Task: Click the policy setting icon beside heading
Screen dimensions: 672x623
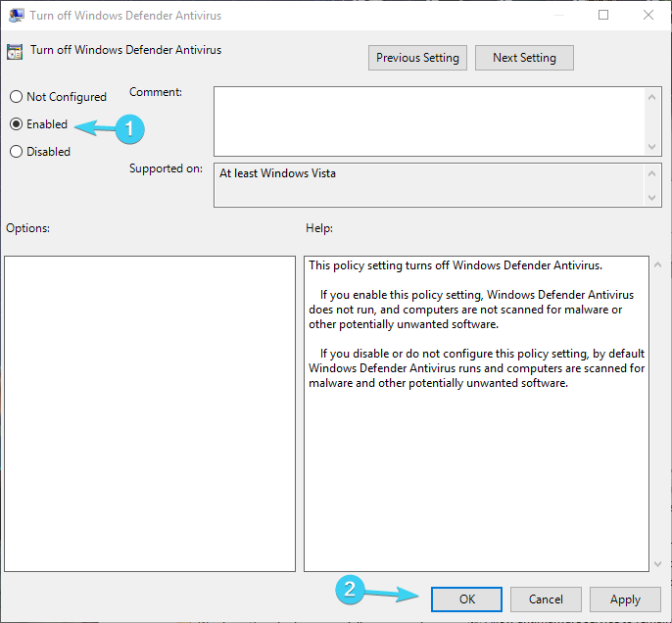Action: click(x=15, y=52)
